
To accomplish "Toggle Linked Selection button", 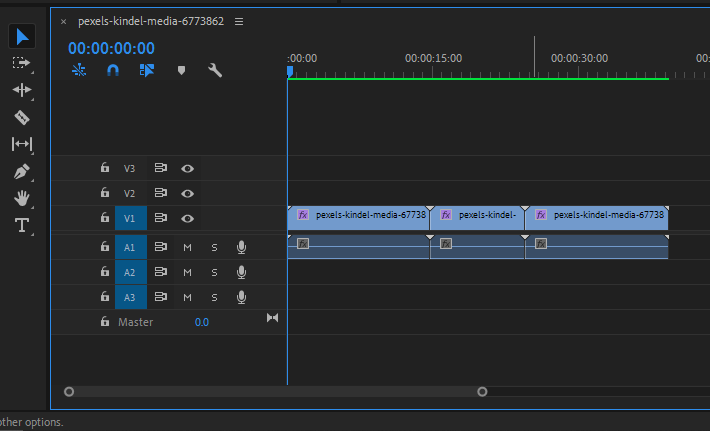I will pyautogui.click(x=147, y=70).
